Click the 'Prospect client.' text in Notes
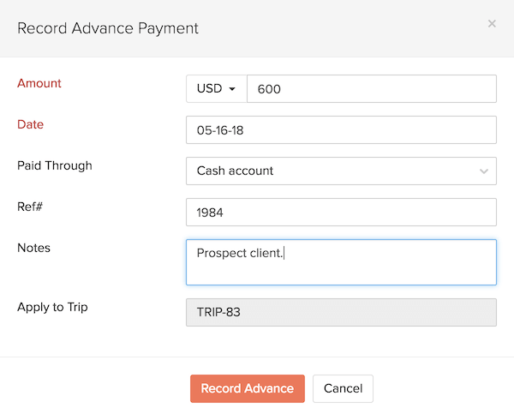514x420 pixels. [x=240, y=253]
